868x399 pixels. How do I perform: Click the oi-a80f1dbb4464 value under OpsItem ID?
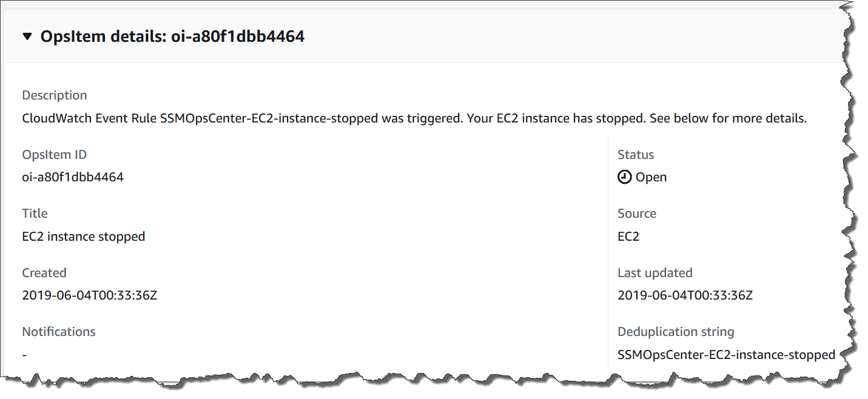tap(73, 177)
